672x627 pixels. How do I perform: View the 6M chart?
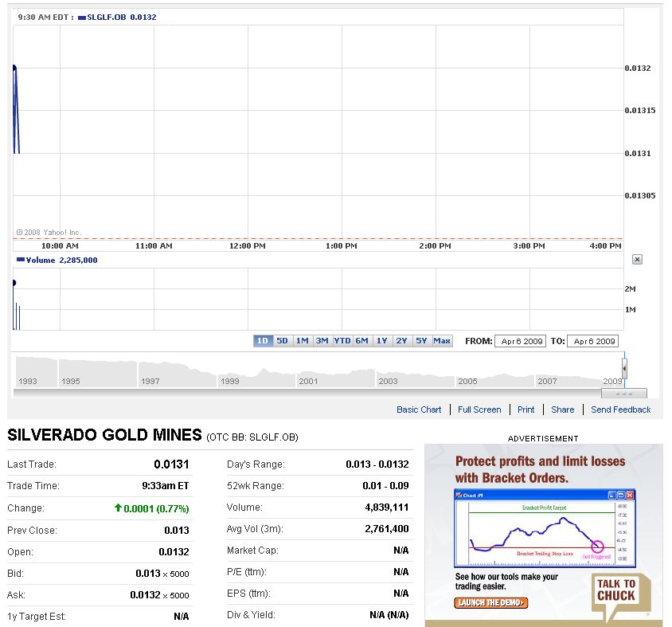tap(361, 340)
